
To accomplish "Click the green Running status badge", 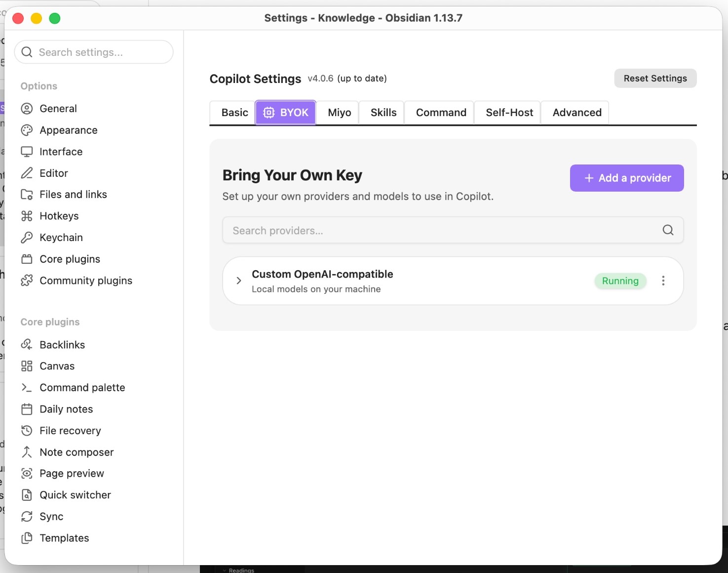I will coord(620,281).
